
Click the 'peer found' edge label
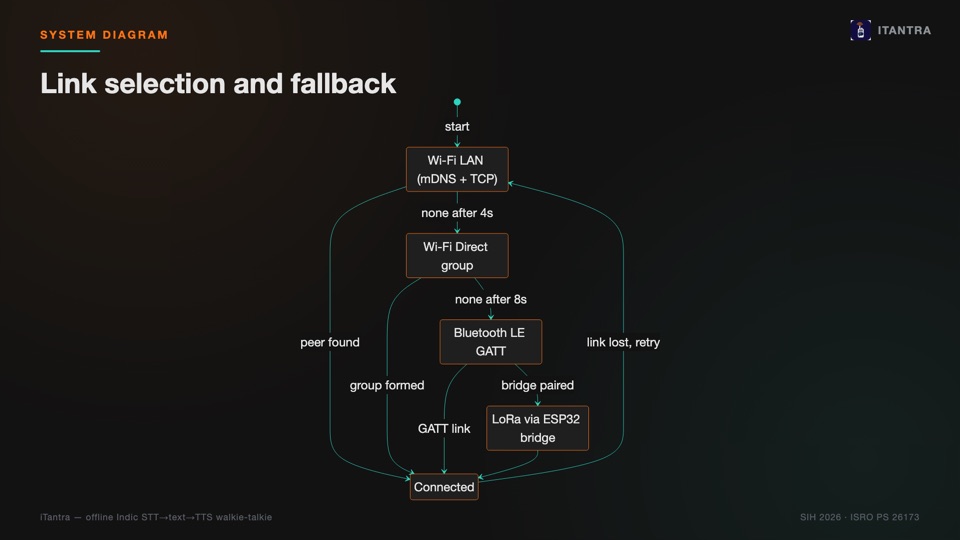(x=330, y=342)
